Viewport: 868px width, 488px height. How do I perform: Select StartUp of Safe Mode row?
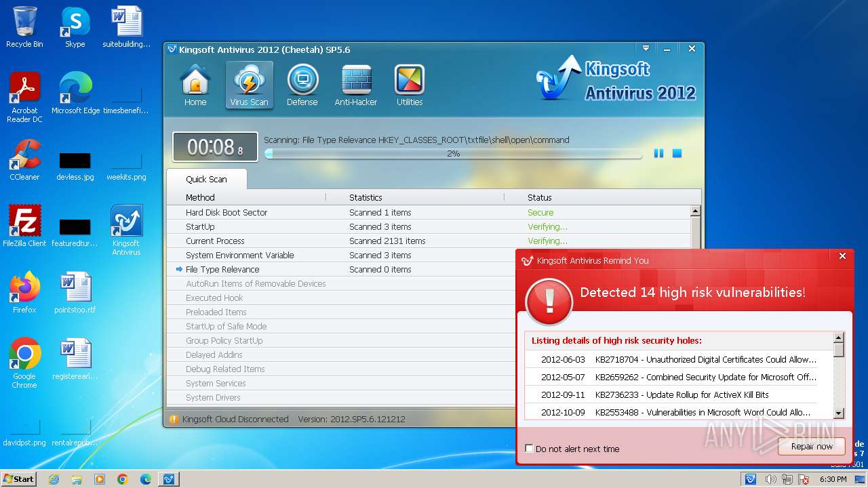[x=342, y=326]
